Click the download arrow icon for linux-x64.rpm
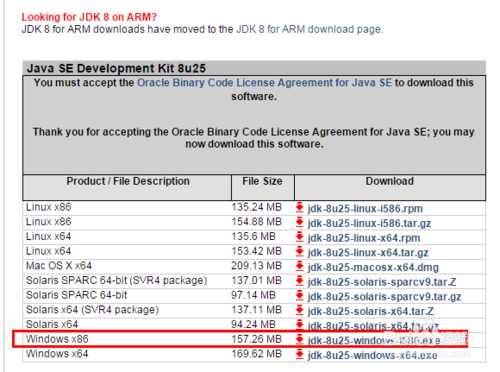The width and height of the screenshot is (500, 372). (300, 237)
